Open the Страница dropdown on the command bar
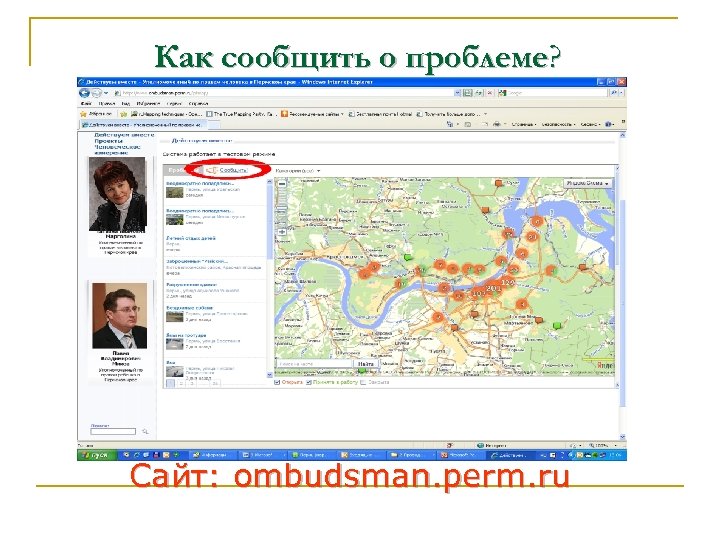Image resolution: width=720 pixels, height=540 pixels. coord(523,124)
